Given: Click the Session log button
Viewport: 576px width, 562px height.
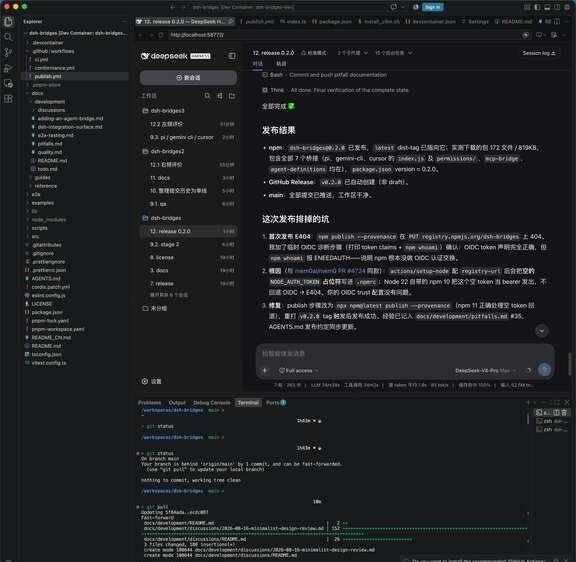Looking at the screenshot, I should (x=539, y=53).
